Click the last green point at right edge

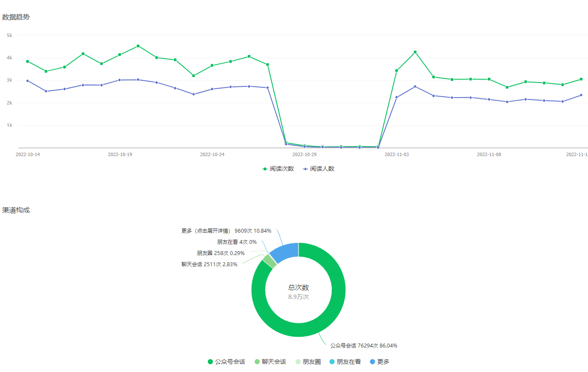pos(581,79)
